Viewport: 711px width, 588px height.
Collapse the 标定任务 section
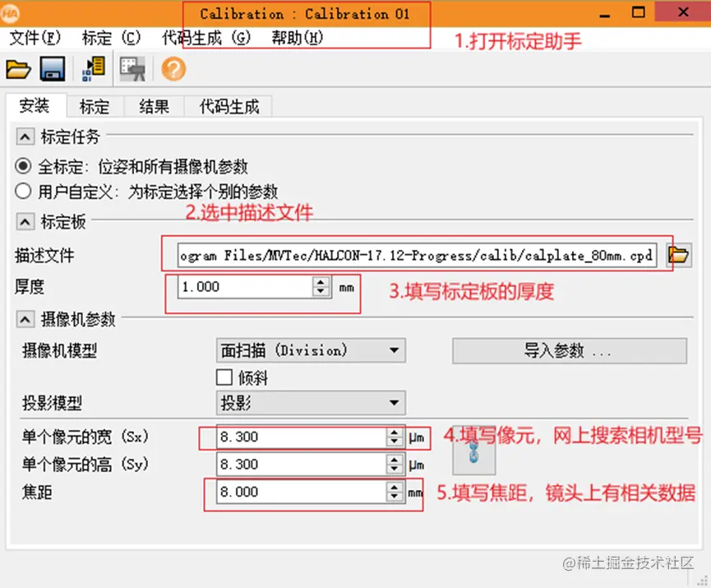[25, 137]
